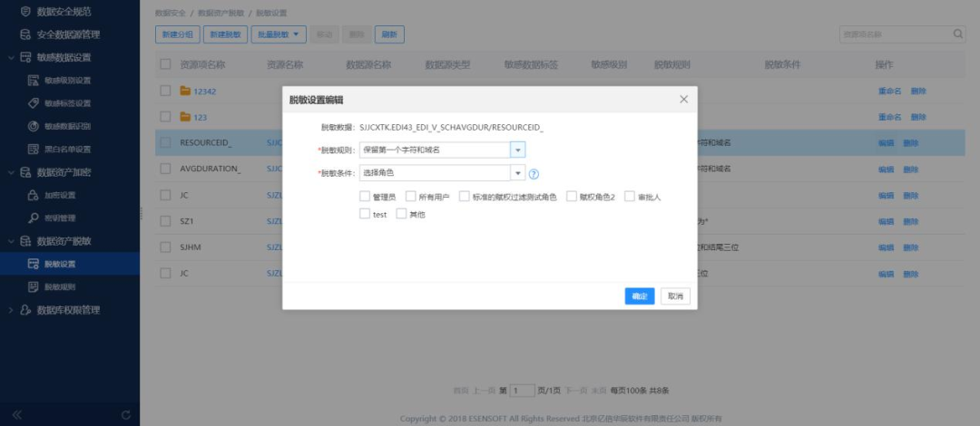Image resolution: width=980 pixels, height=426 pixels.
Task: Expand the 批量脱敏 dropdown button
Action: pos(279,34)
